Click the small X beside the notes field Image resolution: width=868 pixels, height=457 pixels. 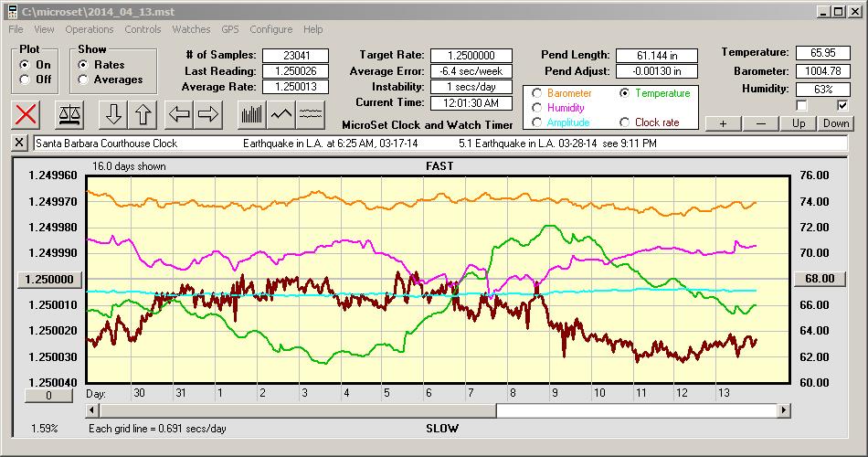point(20,143)
